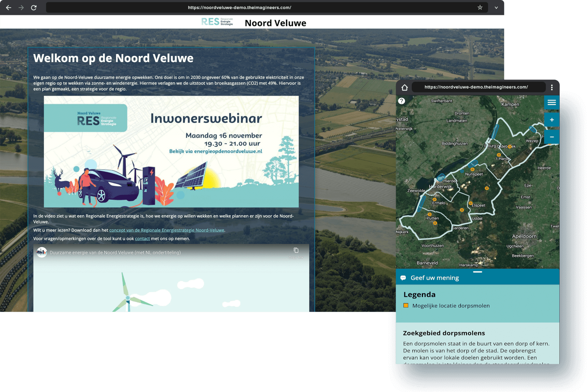Open the help question mark on the map
The width and height of the screenshot is (588, 392).
(x=402, y=101)
